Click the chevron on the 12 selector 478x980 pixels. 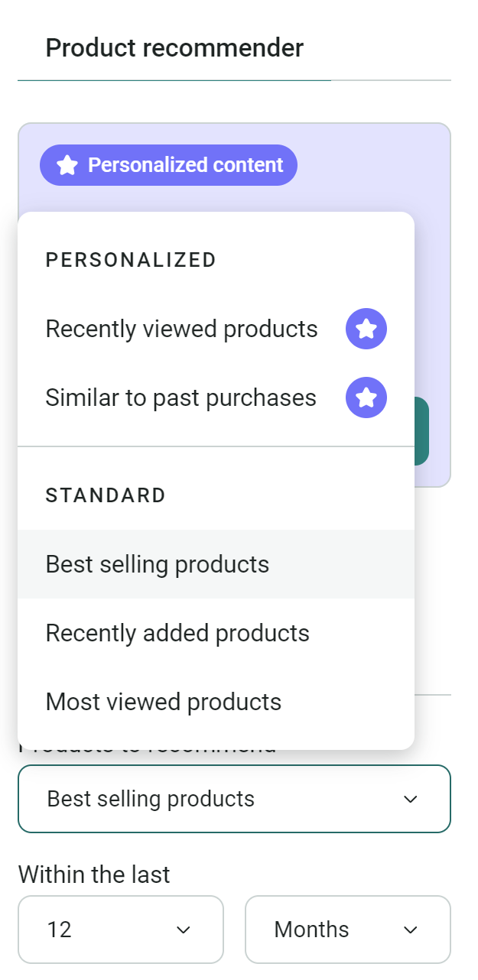pyautogui.click(x=184, y=930)
